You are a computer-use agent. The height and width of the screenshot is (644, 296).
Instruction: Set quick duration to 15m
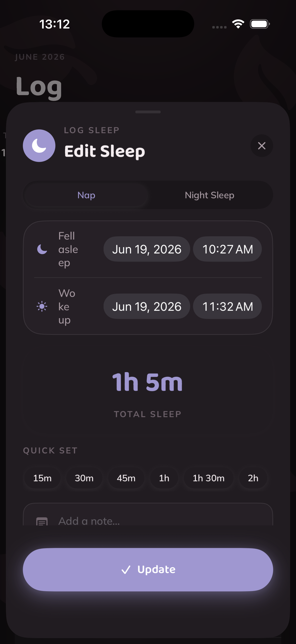click(x=42, y=478)
